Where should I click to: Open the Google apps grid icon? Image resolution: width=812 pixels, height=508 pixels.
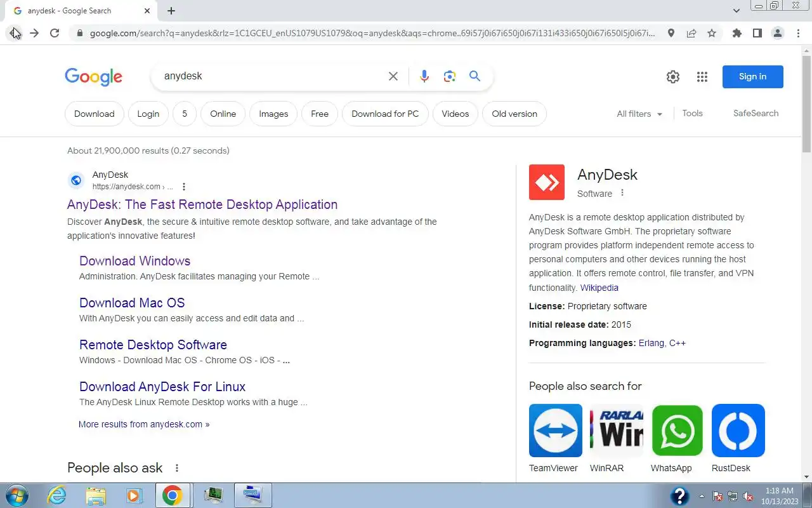point(702,77)
